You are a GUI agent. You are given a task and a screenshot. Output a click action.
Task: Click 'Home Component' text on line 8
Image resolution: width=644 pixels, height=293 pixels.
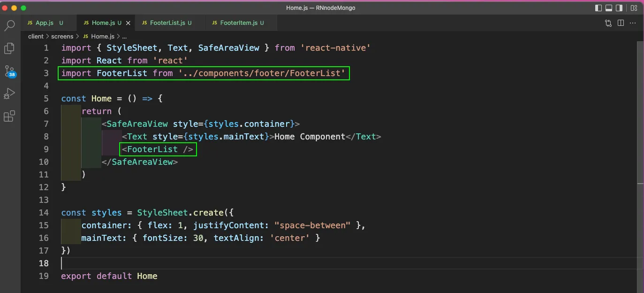pos(310,137)
